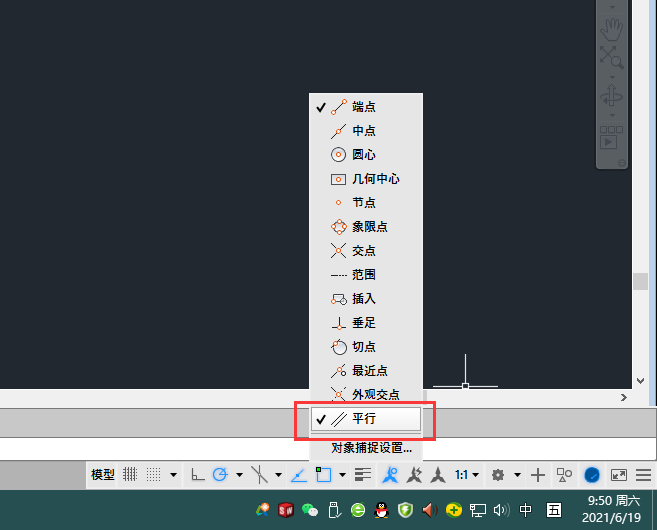
Task: Click the 五 Wubi input method indicator
Action: coord(554,510)
